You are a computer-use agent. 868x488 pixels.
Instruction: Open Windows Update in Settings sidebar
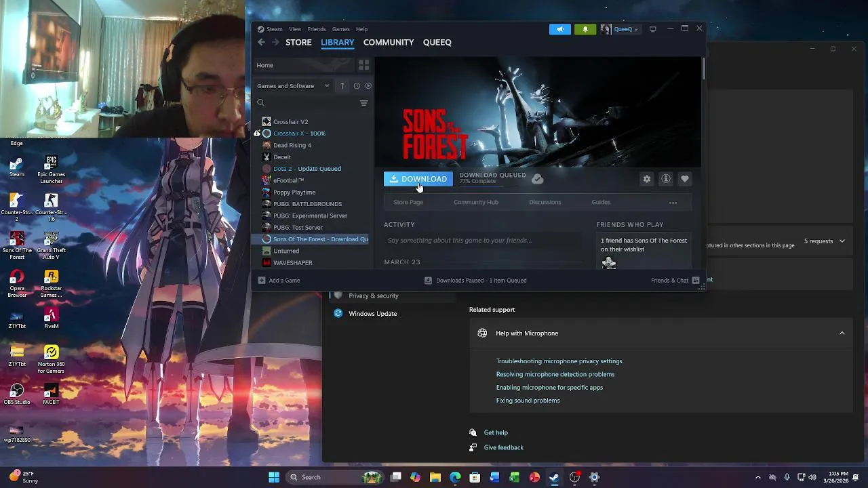372,314
